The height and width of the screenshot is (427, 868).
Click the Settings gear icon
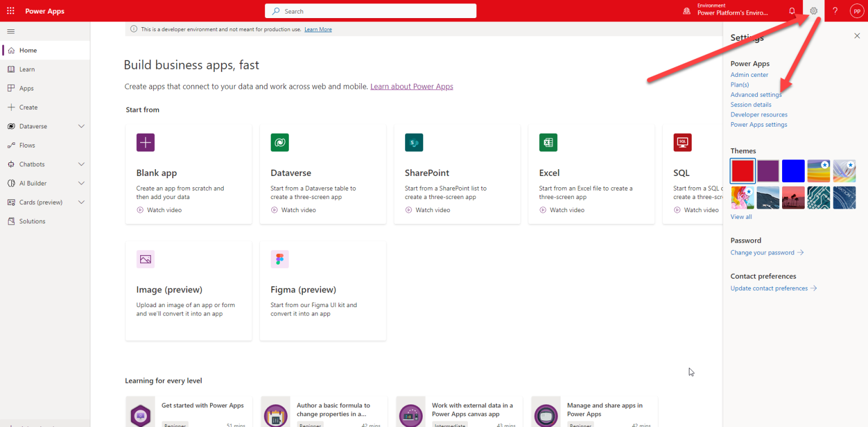pos(814,11)
